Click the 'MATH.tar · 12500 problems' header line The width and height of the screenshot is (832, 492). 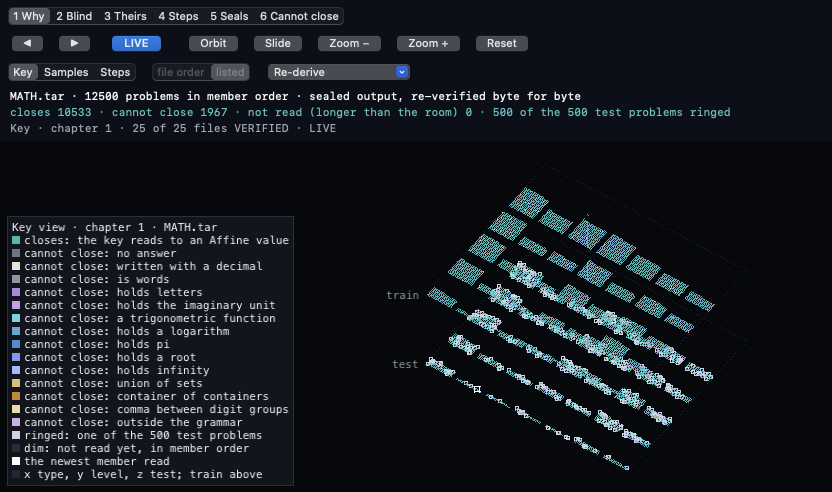(x=295, y=97)
